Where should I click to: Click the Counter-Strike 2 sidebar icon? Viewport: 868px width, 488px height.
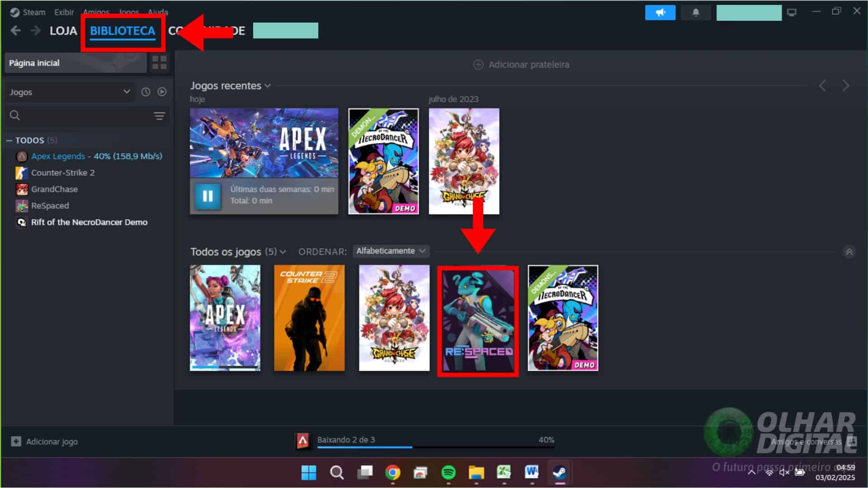(x=22, y=173)
